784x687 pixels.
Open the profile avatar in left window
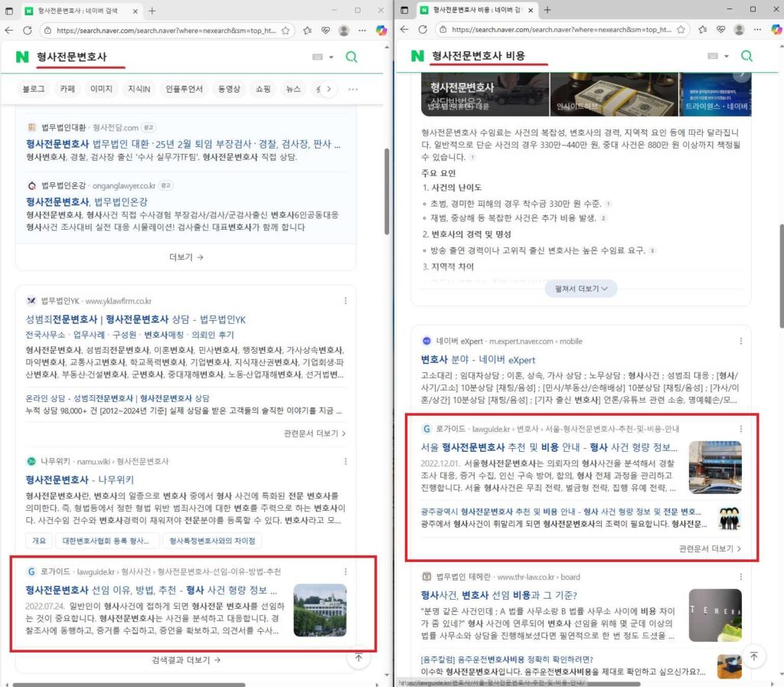click(x=344, y=31)
